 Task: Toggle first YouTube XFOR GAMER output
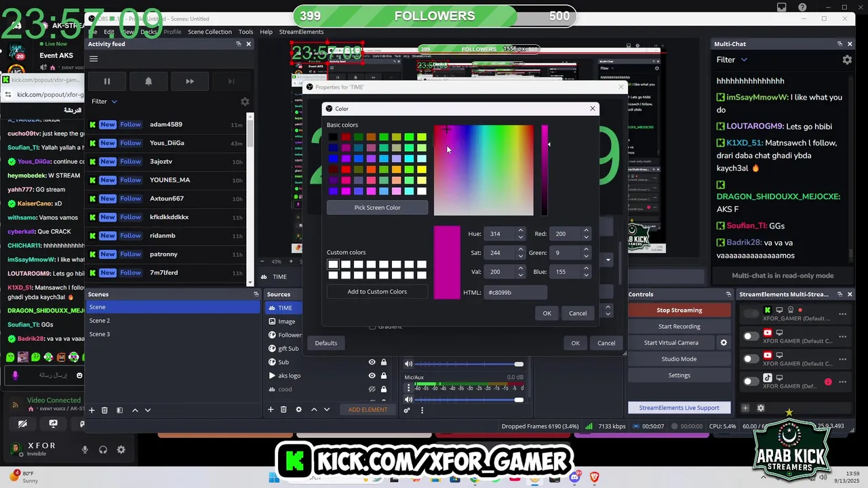[751, 336]
